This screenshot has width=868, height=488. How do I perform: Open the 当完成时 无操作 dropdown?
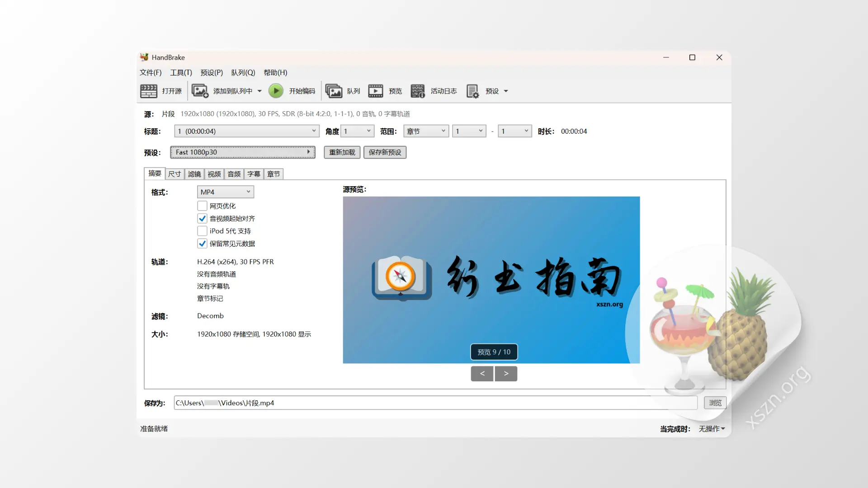(711, 428)
